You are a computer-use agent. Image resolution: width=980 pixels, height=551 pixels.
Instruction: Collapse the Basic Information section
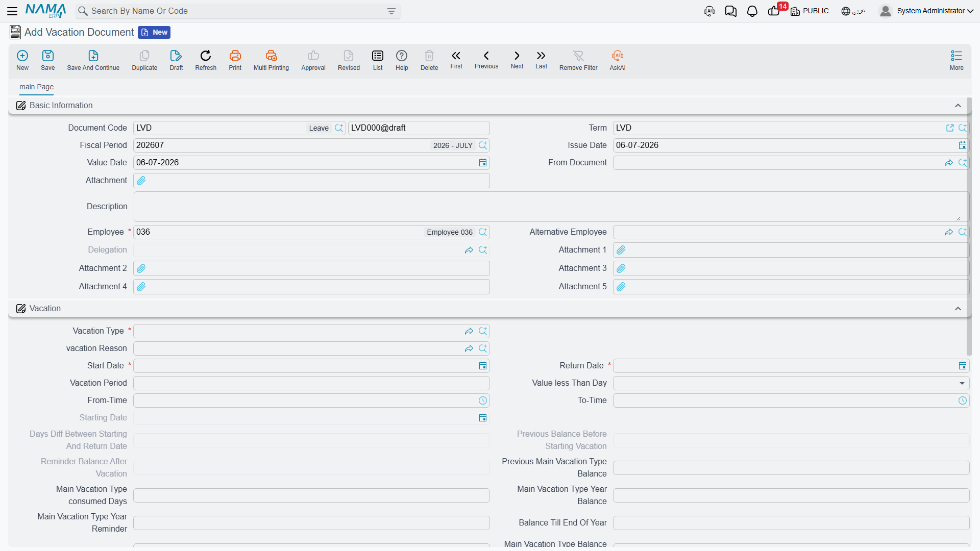[x=958, y=106]
